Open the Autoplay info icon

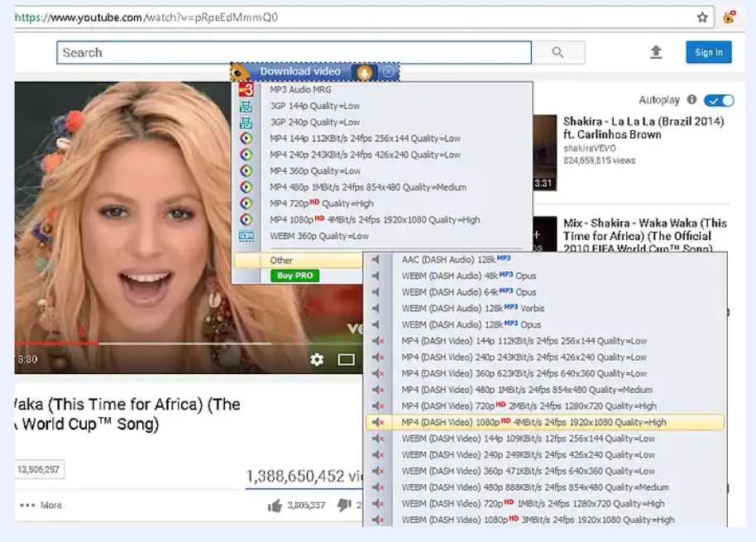point(691,100)
